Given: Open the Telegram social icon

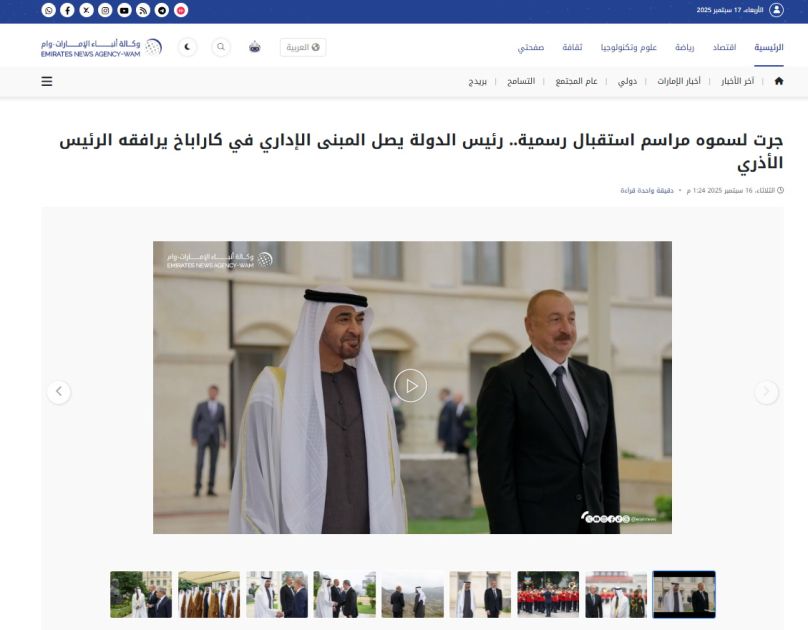Looking at the screenshot, I should [162, 10].
